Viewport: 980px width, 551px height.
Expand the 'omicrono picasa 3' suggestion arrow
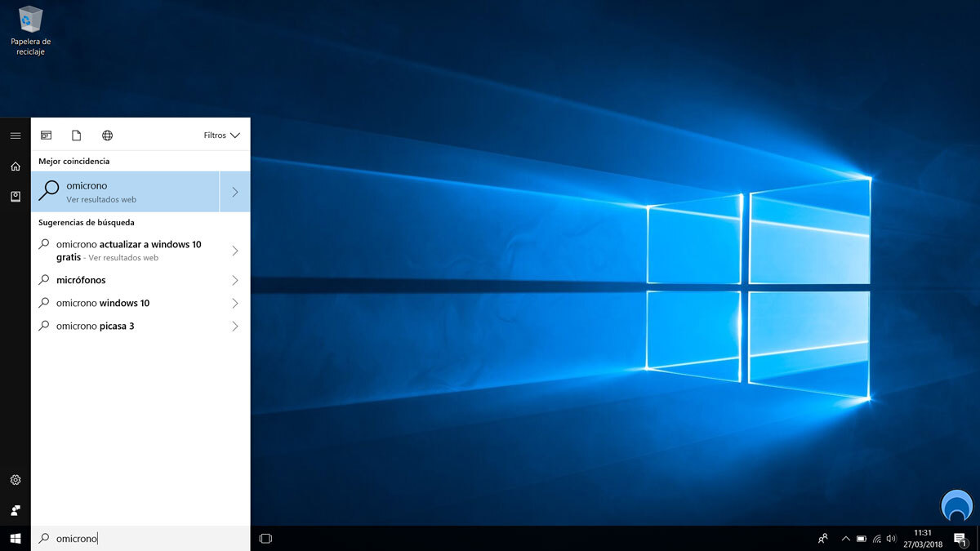pyautogui.click(x=236, y=326)
